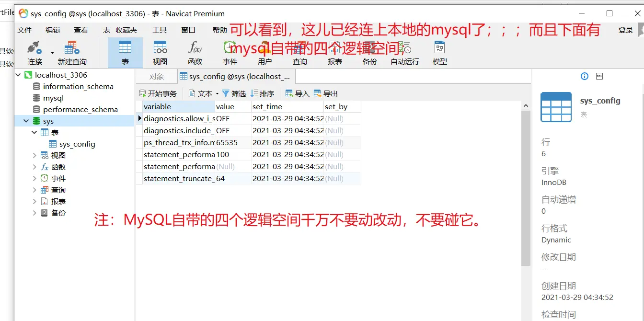Image resolution: width=644 pixels, height=321 pixels.
Task: Open the File (文件) menu
Action: [24, 30]
